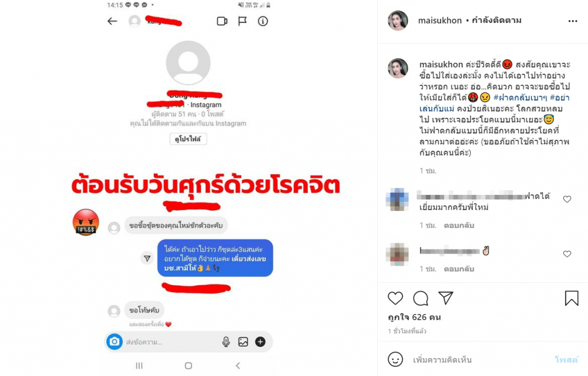The height and width of the screenshot is (376, 588).
Task: Reply to the first comment via ตอบกลับ
Action: pos(459,225)
